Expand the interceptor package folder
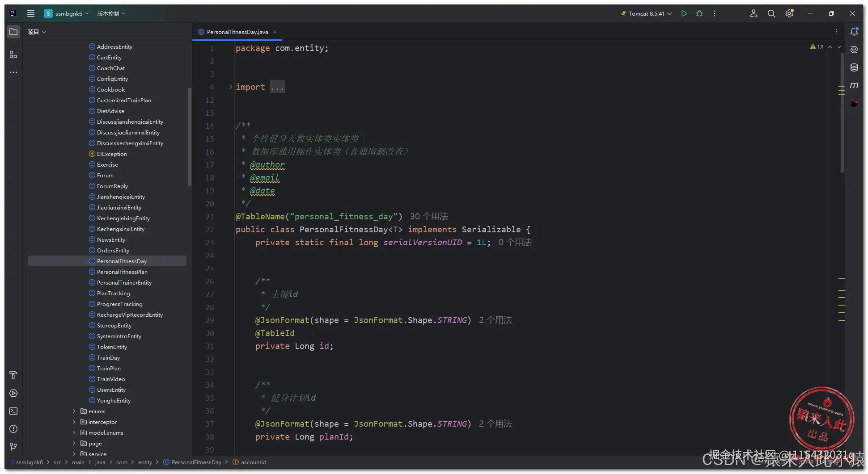 pos(74,422)
